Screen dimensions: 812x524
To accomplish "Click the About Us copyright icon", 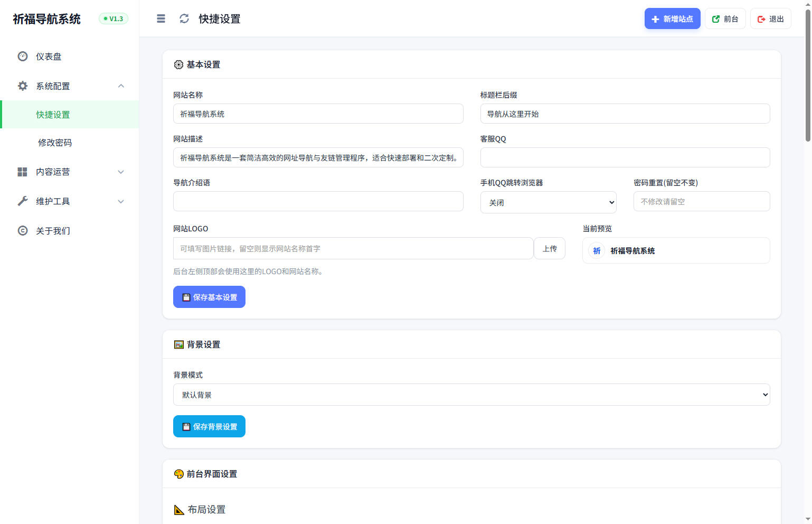I will [23, 231].
